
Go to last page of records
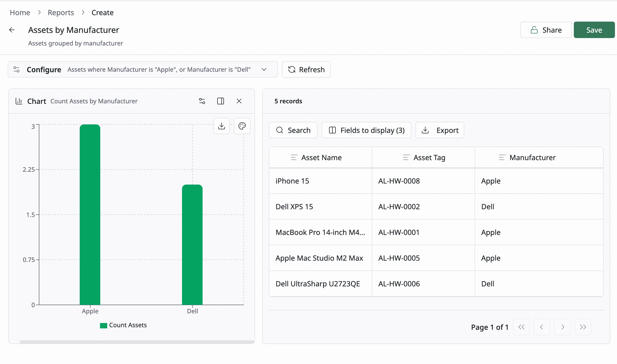583,327
